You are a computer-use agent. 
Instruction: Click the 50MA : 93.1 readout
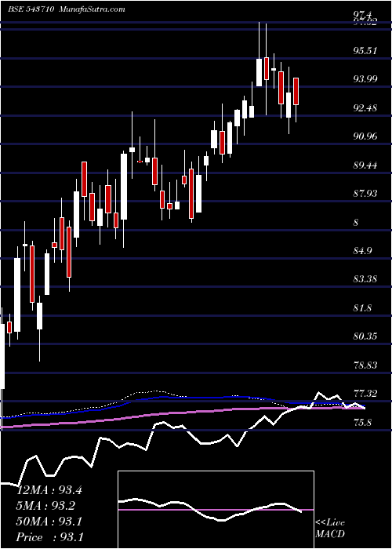(49, 522)
